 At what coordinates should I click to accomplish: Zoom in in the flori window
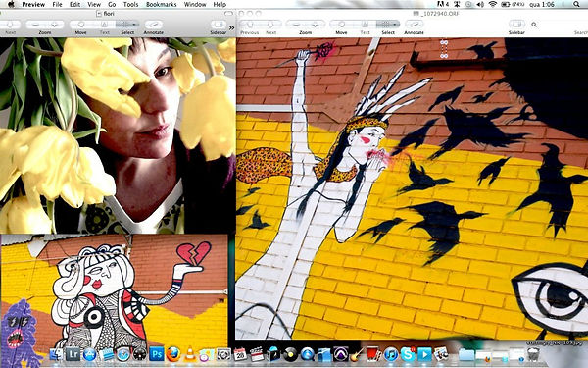[55, 25]
